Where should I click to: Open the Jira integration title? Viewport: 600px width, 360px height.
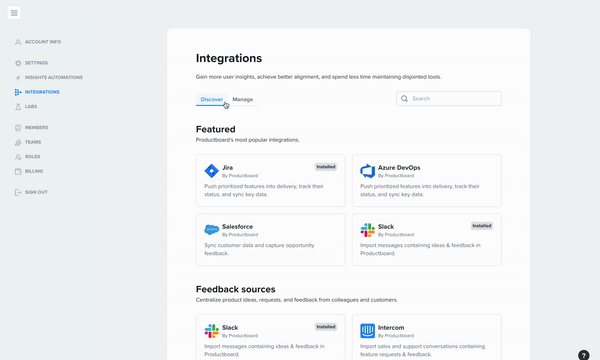(227, 168)
